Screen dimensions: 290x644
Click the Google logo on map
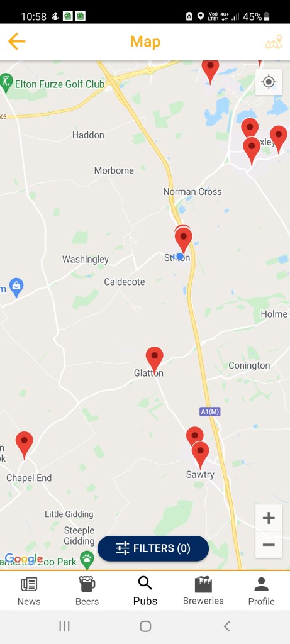tap(23, 559)
